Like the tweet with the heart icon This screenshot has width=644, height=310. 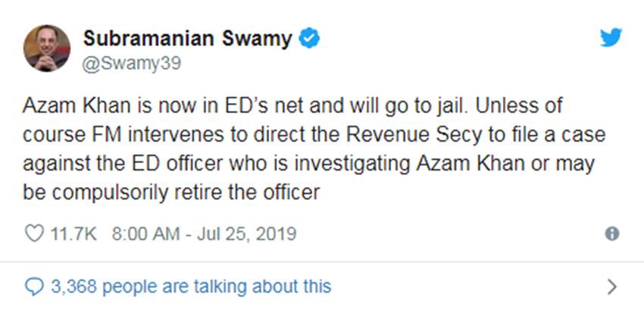35,233
